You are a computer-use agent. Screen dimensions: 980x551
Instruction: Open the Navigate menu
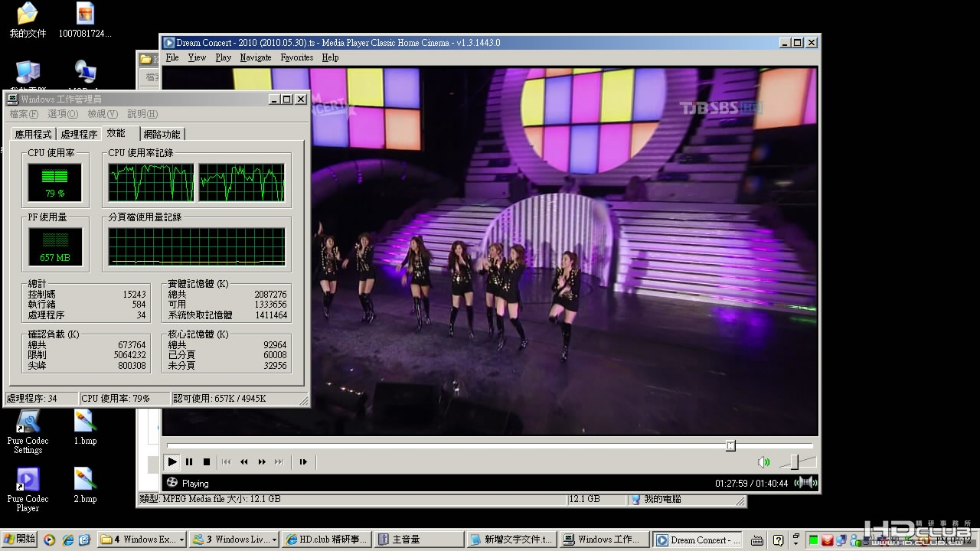pos(255,57)
